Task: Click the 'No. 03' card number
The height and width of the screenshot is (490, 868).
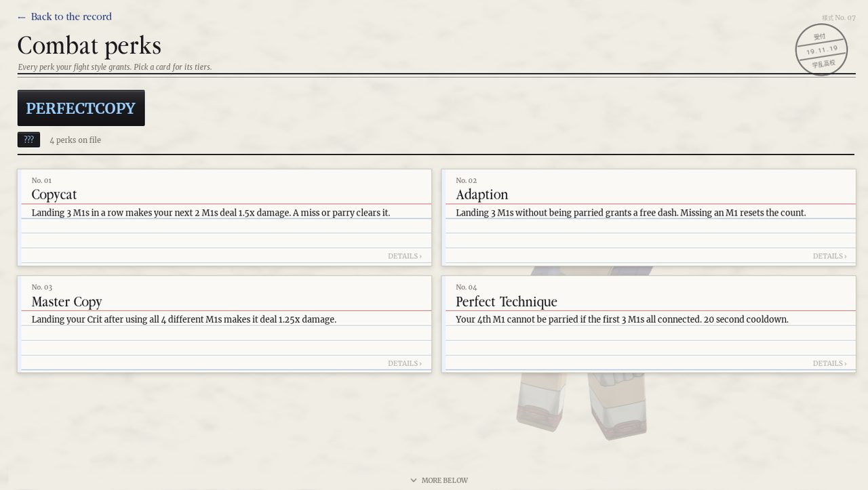Action: coord(42,287)
